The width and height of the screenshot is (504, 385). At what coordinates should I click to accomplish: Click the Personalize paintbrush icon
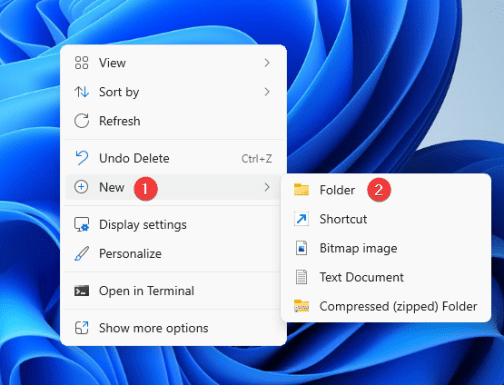tap(82, 254)
